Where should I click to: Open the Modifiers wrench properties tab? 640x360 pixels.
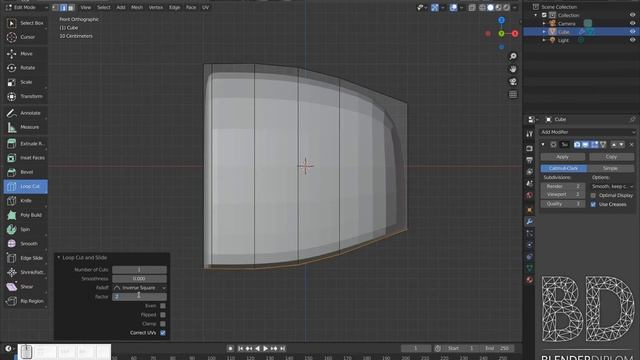click(x=529, y=222)
